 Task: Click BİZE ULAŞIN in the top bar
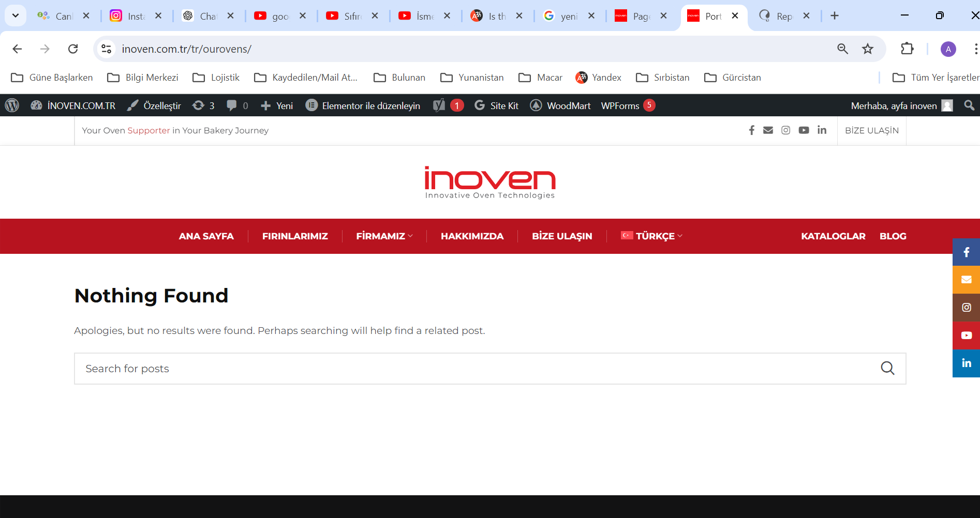pyautogui.click(x=872, y=130)
